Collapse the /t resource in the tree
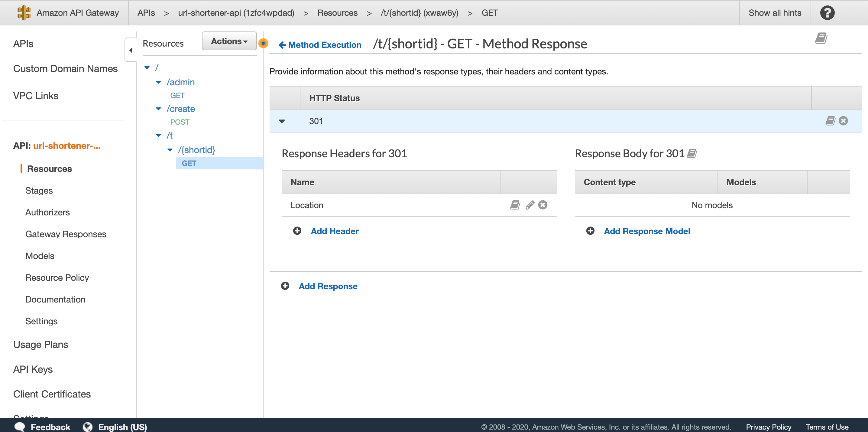Screen dimensions: 868x432 [158, 135]
